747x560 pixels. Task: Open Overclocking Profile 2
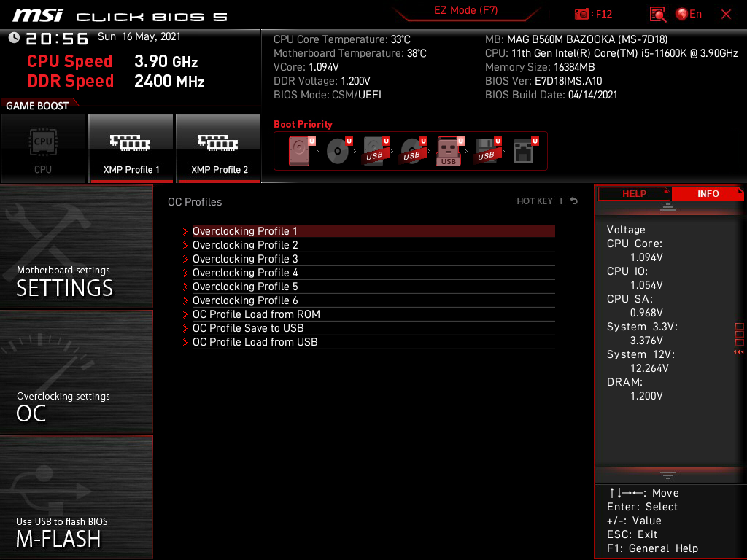pos(373,245)
